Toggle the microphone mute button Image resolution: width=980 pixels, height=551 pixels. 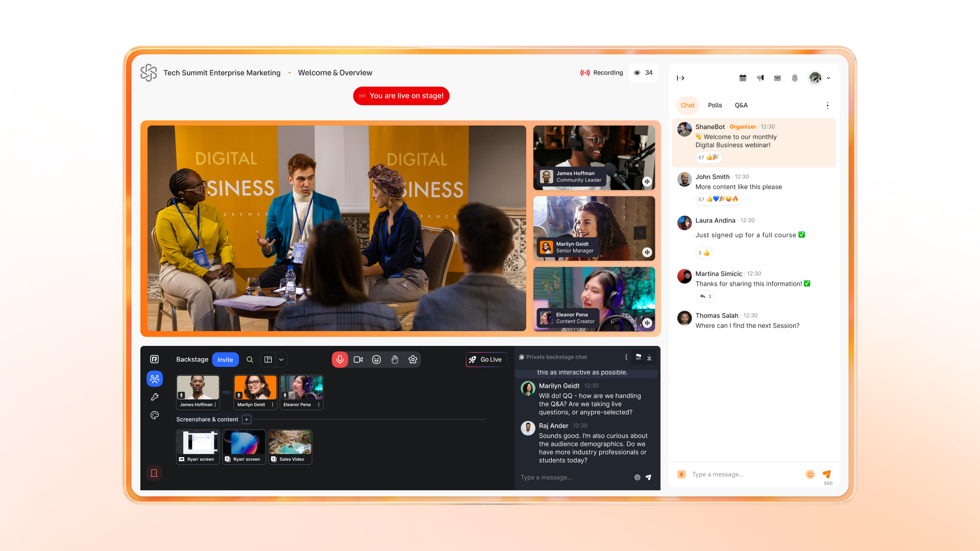(340, 360)
